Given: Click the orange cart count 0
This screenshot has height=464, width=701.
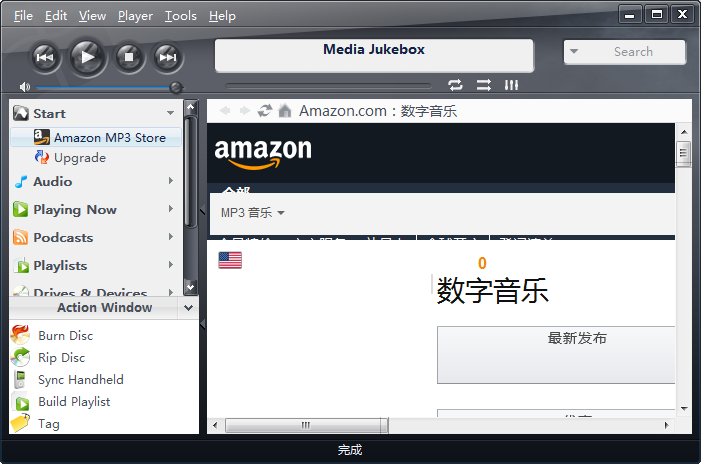Looking at the screenshot, I should tap(482, 263).
